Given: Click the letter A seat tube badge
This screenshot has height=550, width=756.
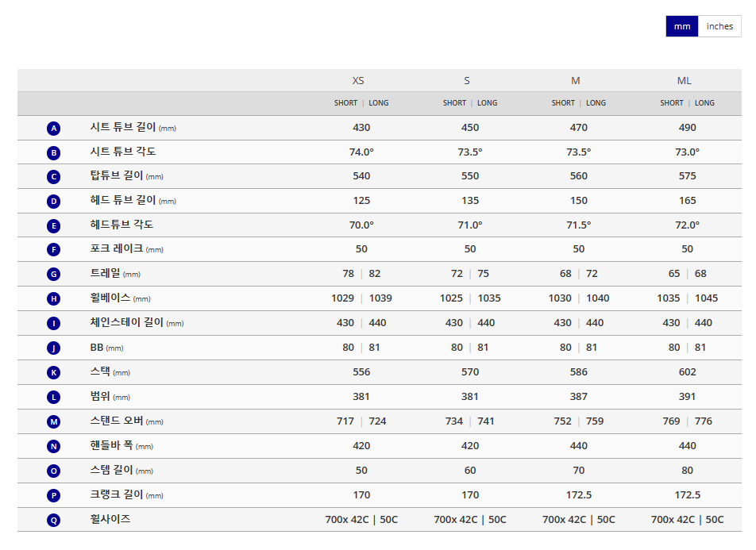Looking at the screenshot, I should (53, 129).
